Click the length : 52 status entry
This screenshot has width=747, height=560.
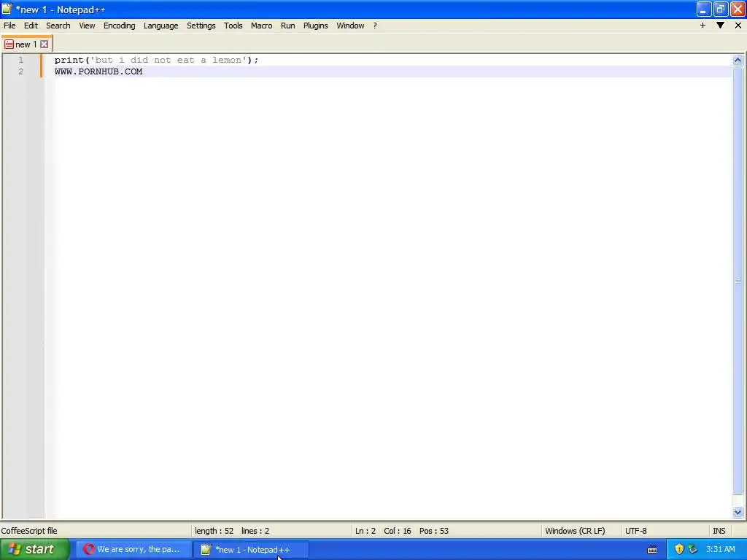coord(214,531)
